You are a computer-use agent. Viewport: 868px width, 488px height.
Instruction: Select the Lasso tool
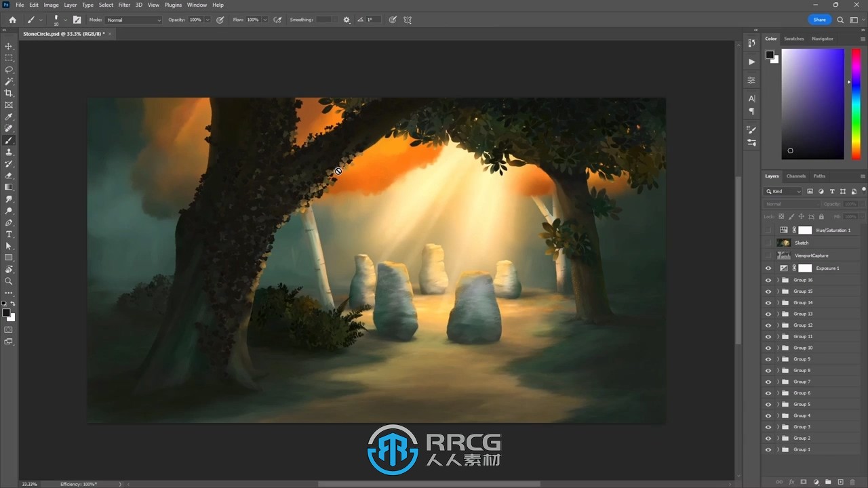[x=9, y=70]
